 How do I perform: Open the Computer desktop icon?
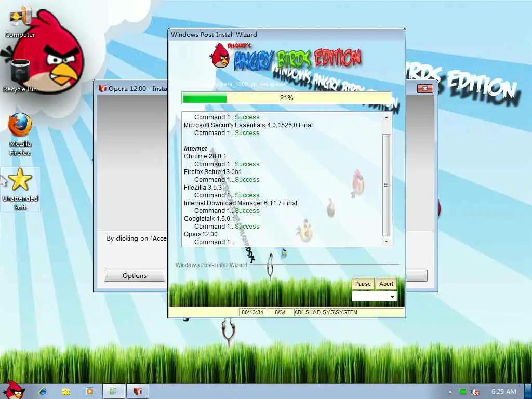(x=20, y=22)
